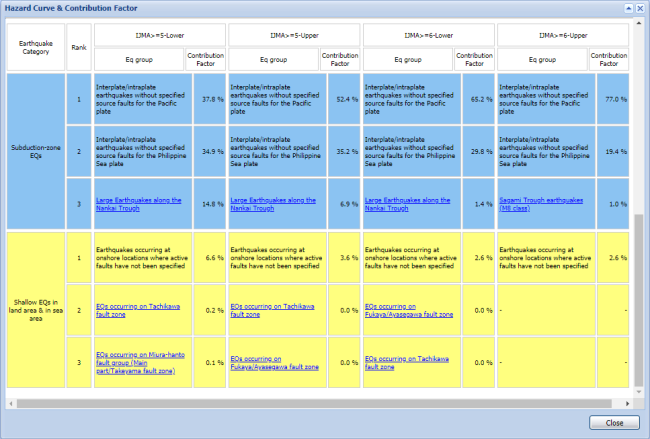Click the vertical scrollbar thumb

(637, 300)
